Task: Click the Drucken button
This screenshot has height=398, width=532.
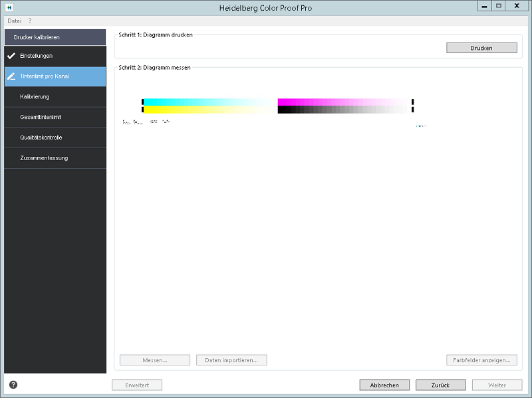Action: [x=481, y=48]
